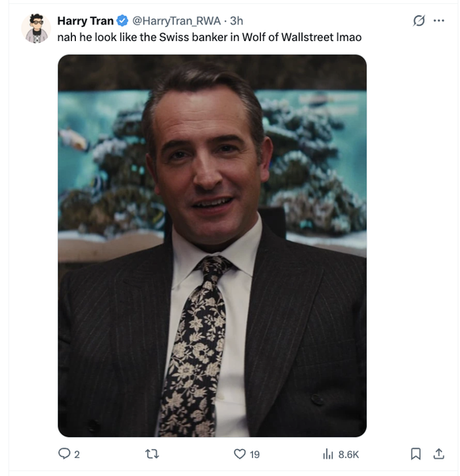The width and height of the screenshot is (460, 476).
Task: Open Harry Tran's profile avatar
Action: coord(36,28)
